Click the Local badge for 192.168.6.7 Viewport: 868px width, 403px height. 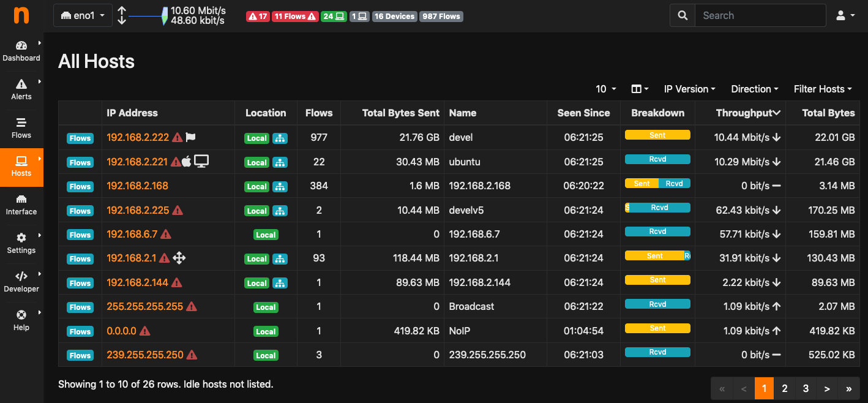coord(266,235)
